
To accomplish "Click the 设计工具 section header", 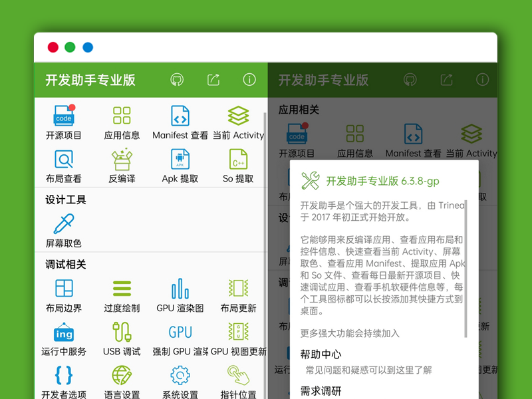I will click(x=65, y=199).
